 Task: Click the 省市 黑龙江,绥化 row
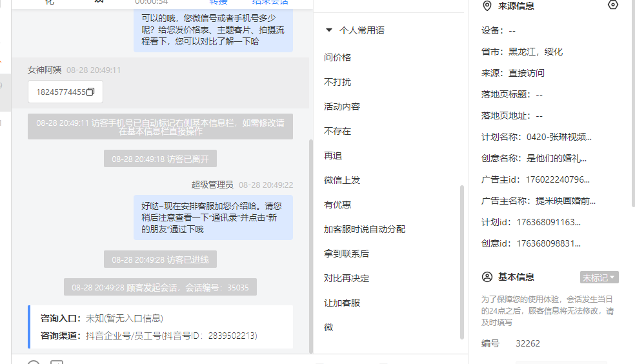(522, 52)
